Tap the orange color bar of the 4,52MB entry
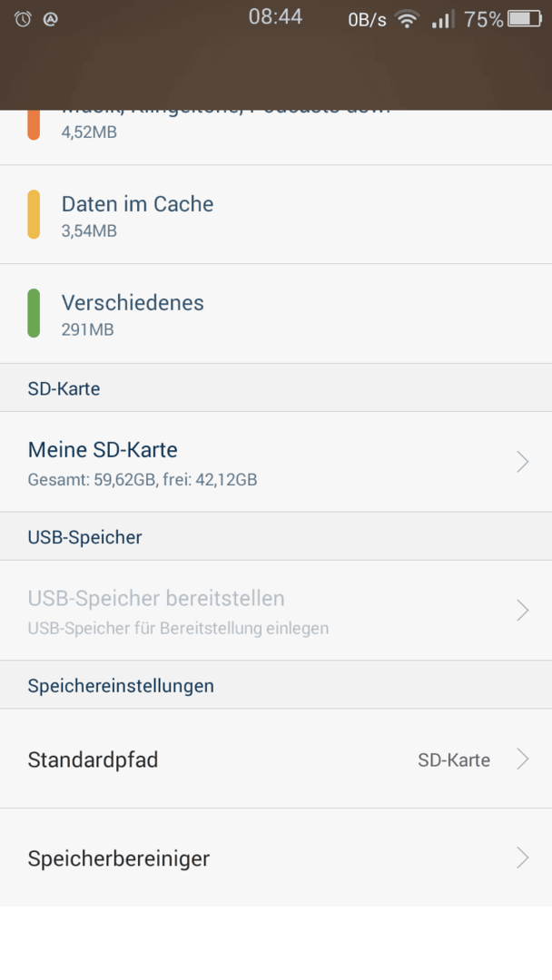The image size is (552, 980). pos(34,125)
